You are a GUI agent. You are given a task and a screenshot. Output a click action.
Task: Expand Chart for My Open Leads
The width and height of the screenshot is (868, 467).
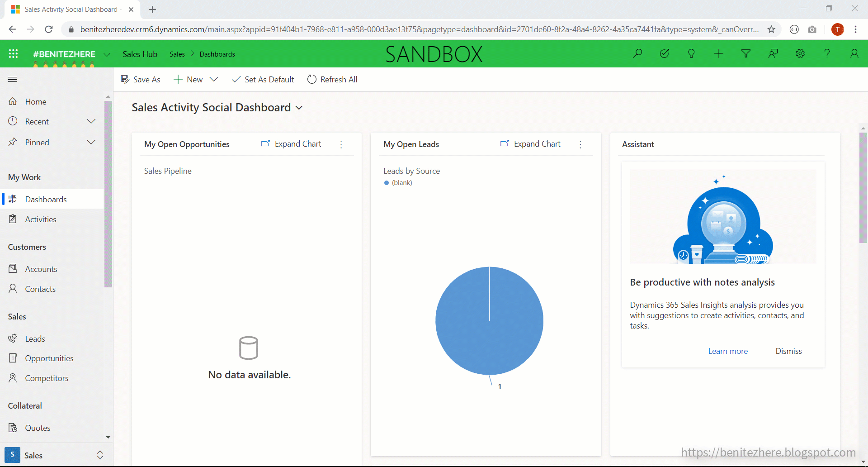click(530, 144)
